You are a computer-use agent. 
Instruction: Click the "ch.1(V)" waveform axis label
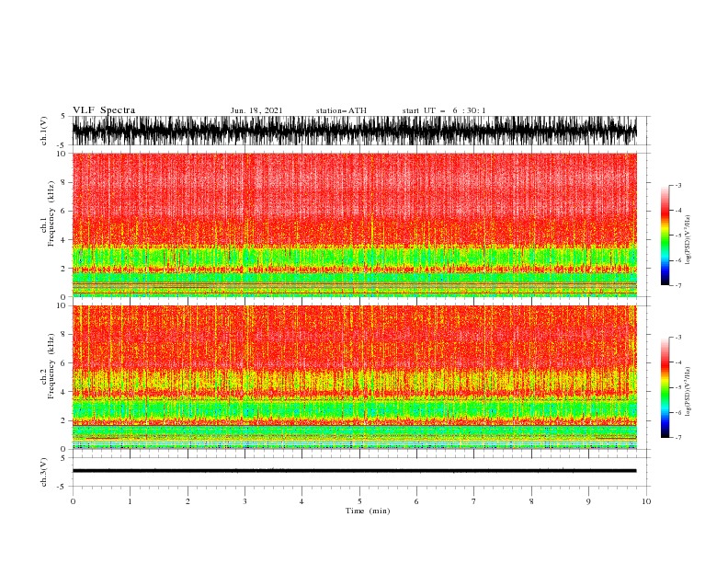point(44,131)
